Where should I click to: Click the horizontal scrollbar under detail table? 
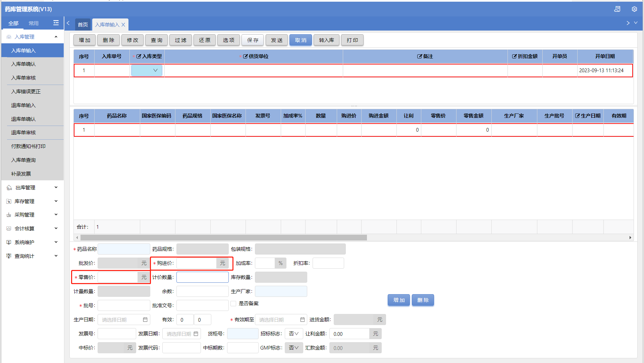[x=223, y=238]
